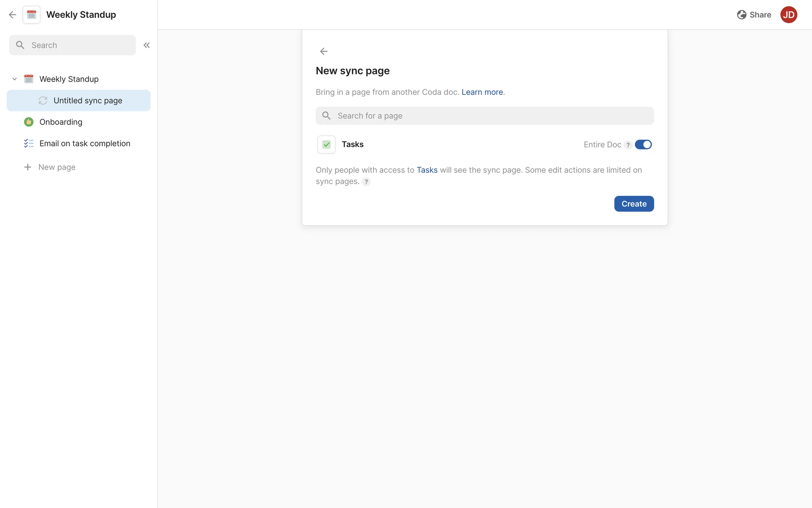Click the calendar doc icon in header
The image size is (812, 508).
coord(32,15)
